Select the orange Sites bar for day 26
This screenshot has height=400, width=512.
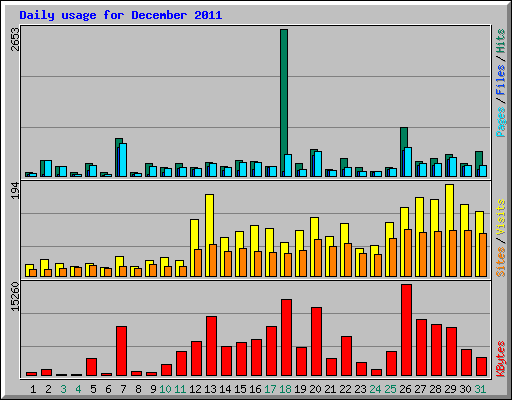(408, 253)
